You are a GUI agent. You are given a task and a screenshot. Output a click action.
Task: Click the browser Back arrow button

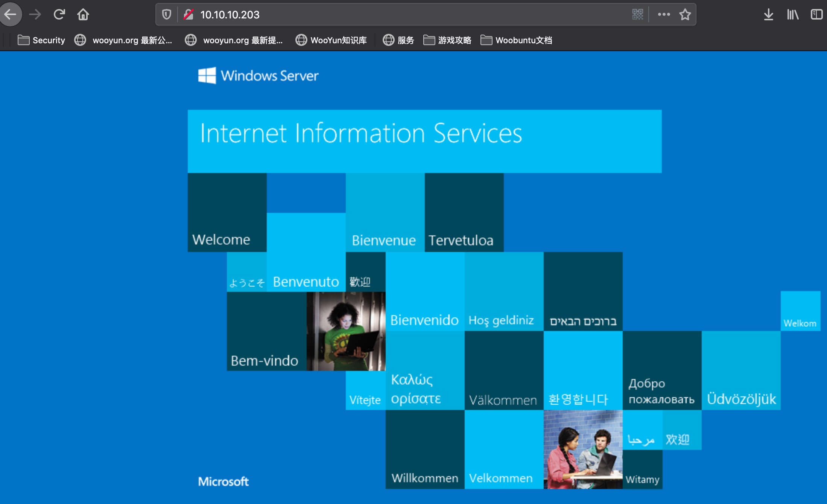point(11,15)
